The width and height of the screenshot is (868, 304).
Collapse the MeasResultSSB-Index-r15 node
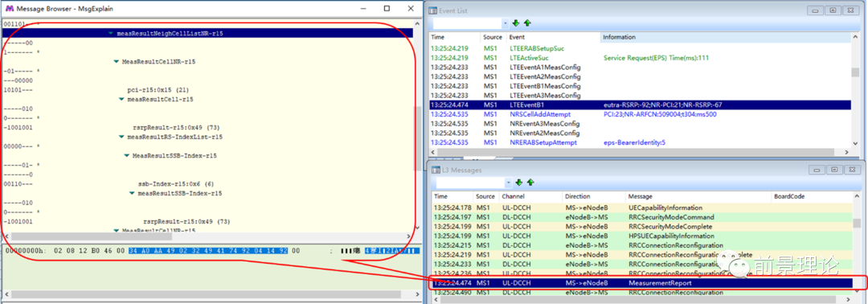tap(127, 155)
